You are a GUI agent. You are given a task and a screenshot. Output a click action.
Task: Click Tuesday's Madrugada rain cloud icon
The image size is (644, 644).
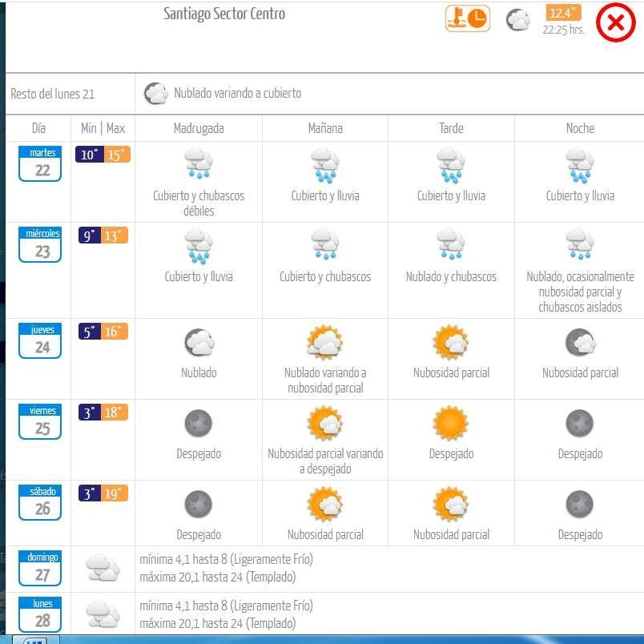click(198, 166)
